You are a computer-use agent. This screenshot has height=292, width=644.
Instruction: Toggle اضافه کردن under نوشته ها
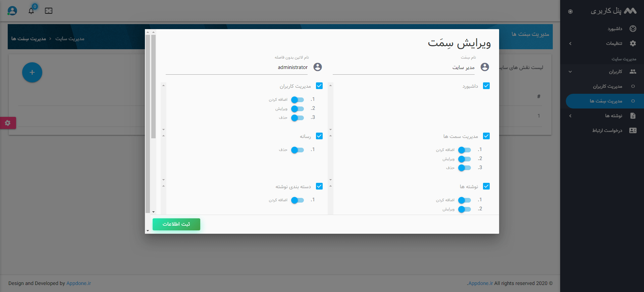click(x=465, y=200)
